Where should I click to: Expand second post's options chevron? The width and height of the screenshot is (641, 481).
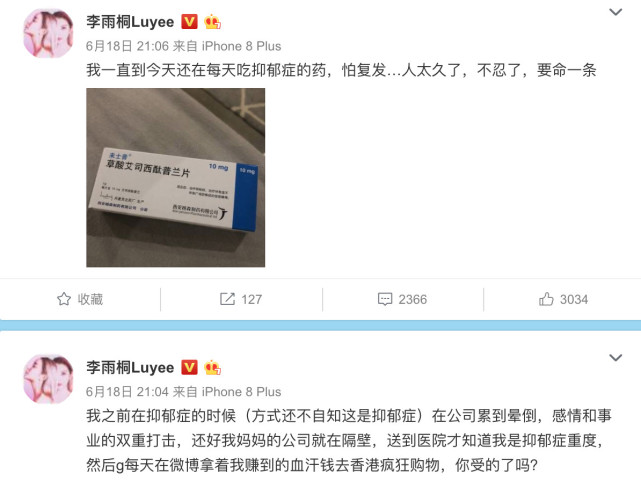[x=616, y=358]
